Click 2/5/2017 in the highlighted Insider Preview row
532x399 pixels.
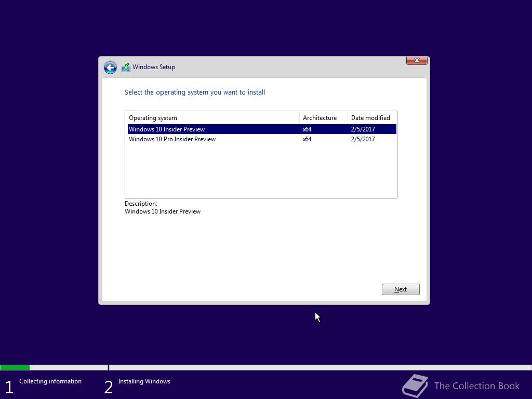pyautogui.click(x=363, y=129)
